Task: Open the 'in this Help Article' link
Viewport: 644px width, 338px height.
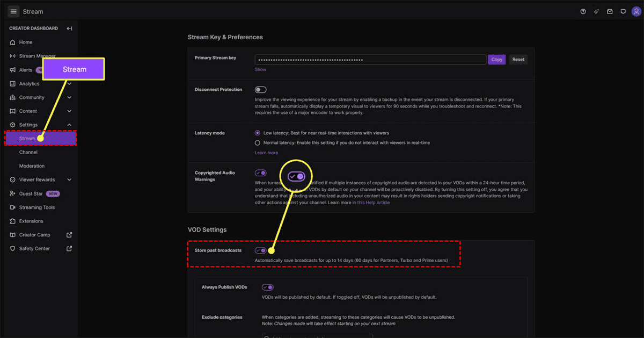Action: [x=371, y=203]
